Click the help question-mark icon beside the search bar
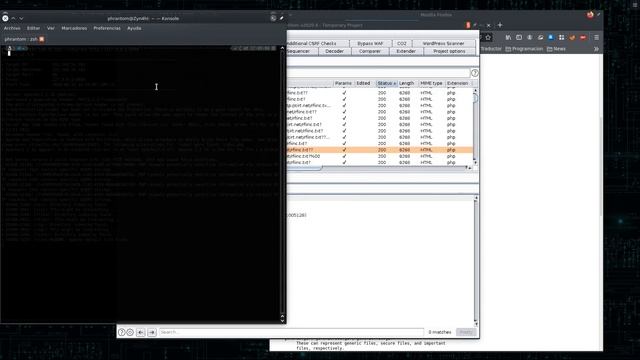This screenshot has height=360, width=640. (x=121, y=332)
